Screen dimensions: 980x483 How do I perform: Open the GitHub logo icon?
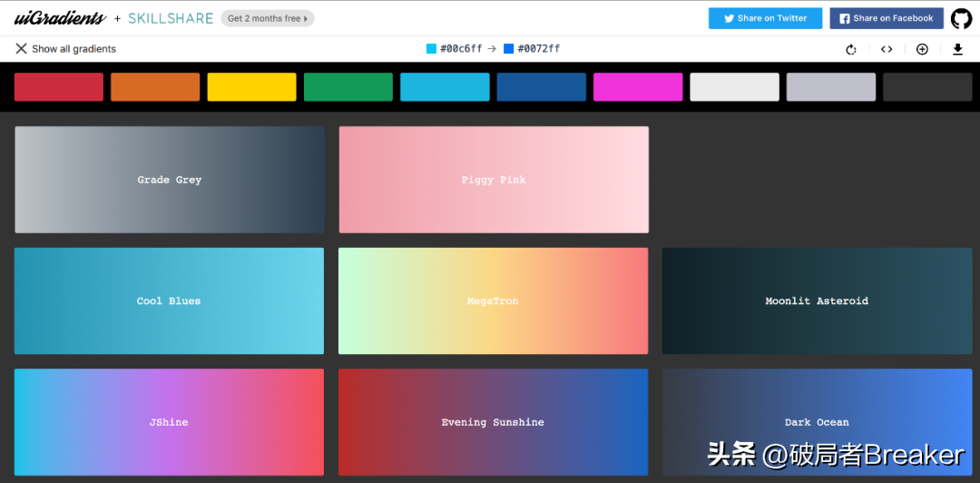coord(961,18)
